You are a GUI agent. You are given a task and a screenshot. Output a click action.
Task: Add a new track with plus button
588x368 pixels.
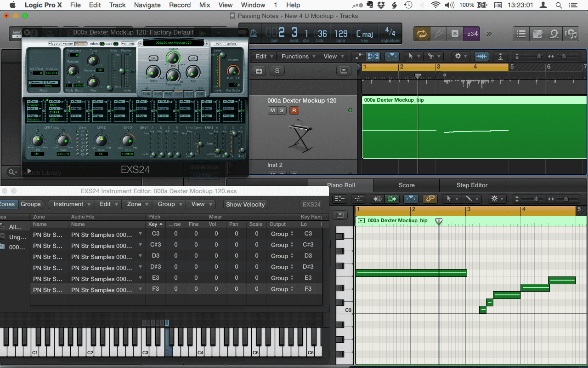[259, 71]
